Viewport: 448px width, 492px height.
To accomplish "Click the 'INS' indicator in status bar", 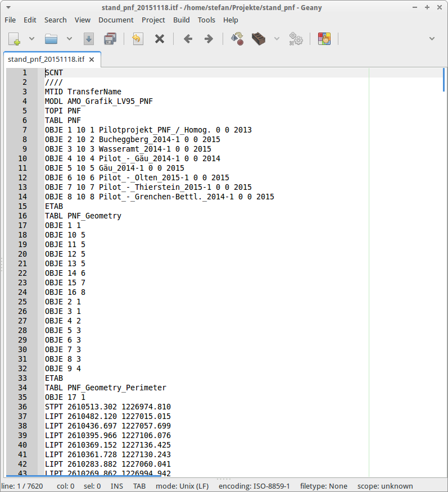I will 117,486.
